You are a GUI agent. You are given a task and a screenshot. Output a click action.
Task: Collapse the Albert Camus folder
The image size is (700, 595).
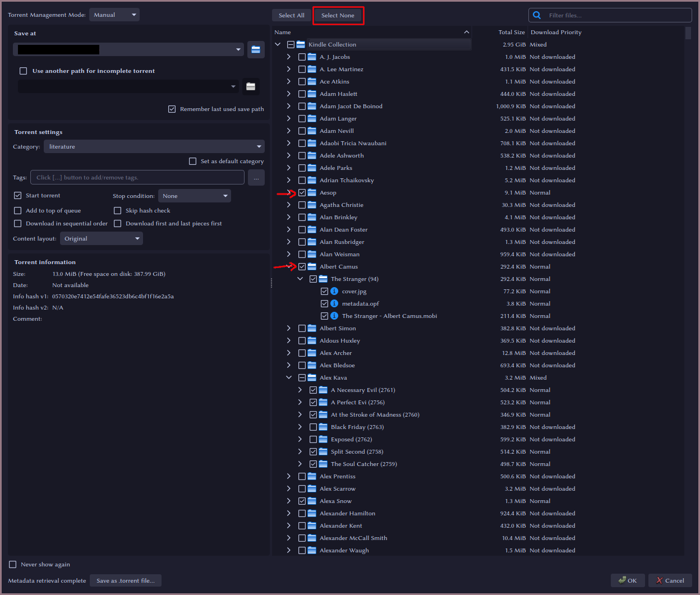click(x=289, y=266)
